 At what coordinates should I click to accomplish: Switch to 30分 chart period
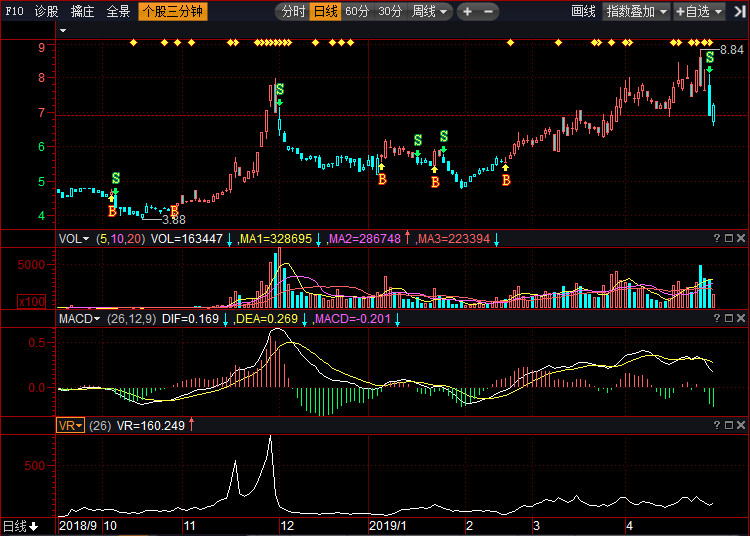click(x=390, y=11)
